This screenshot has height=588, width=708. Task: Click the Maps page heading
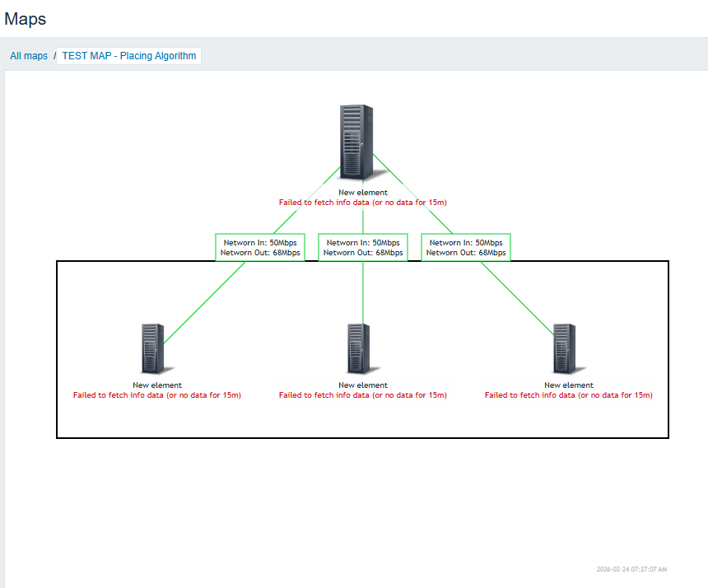26,18
